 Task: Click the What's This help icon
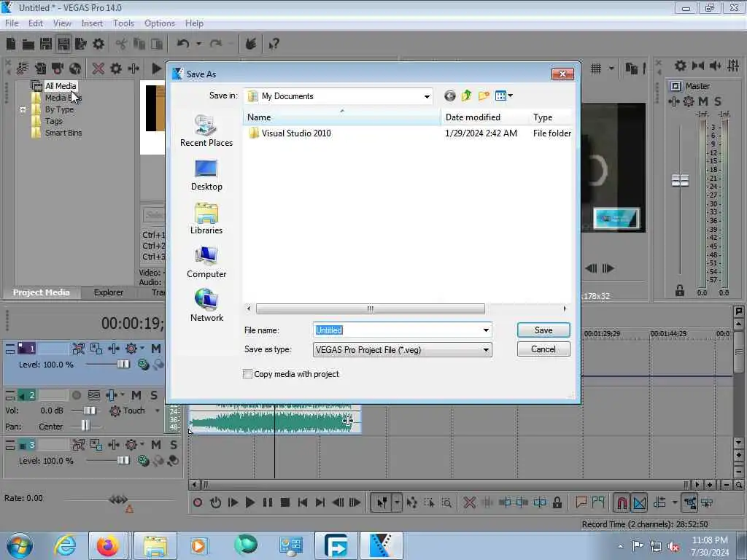coord(274,44)
